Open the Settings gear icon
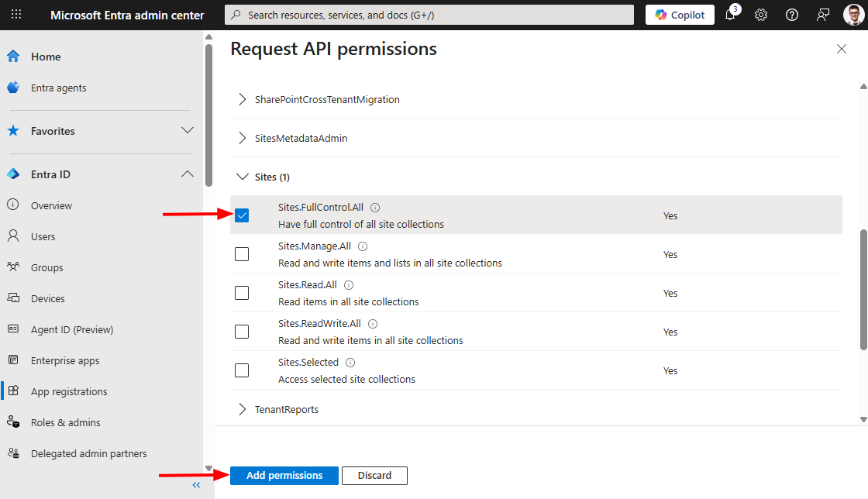Viewport: 868px width, 499px height. click(761, 15)
